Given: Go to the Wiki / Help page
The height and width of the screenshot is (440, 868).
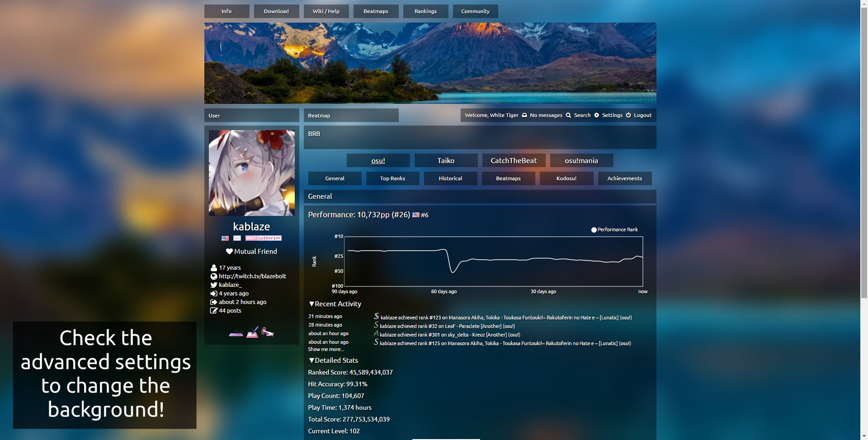Looking at the screenshot, I should point(326,11).
